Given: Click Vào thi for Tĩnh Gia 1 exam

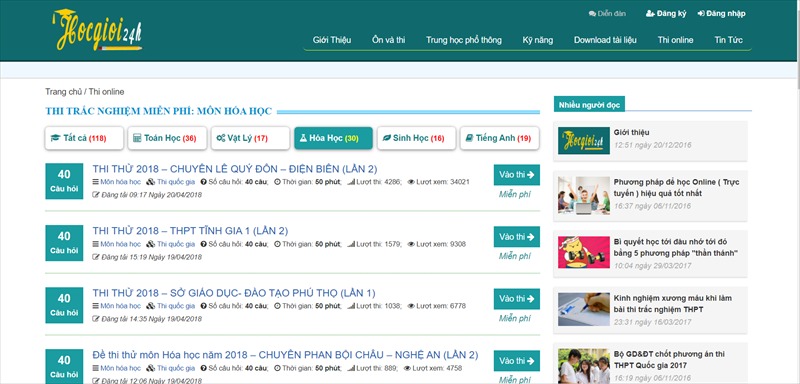Looking at the screenshot, I should point(516,237).
